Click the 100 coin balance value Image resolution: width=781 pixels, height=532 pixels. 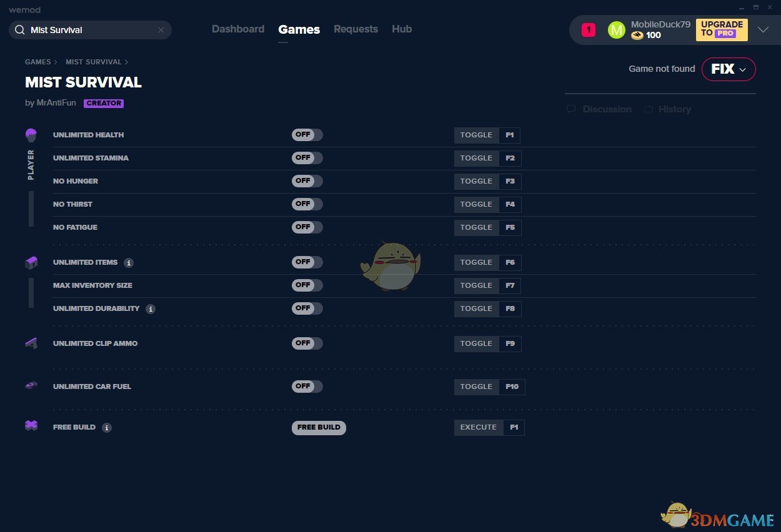[x=654, y=36]
